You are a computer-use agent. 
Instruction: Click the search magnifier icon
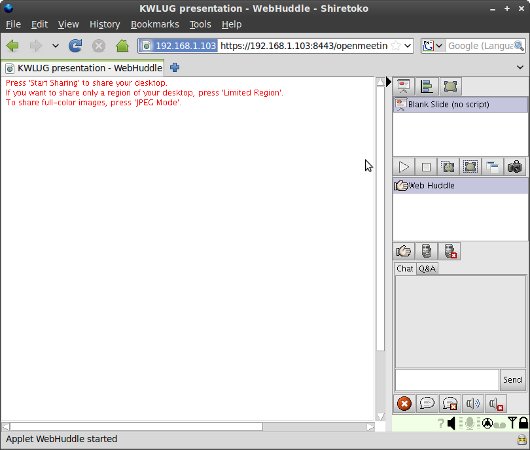pyautogui.click(x=519, y=45)
